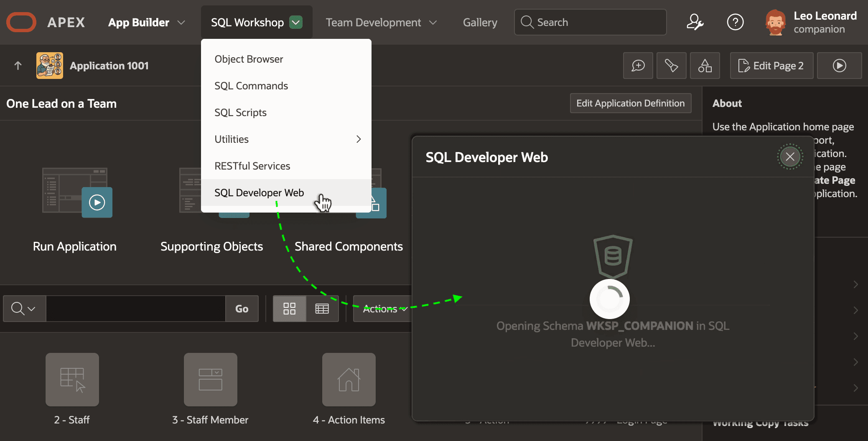This screenshot has height=441, width=868.
Task: Open the Actions menu dropdown
Action: pos(383,309)
